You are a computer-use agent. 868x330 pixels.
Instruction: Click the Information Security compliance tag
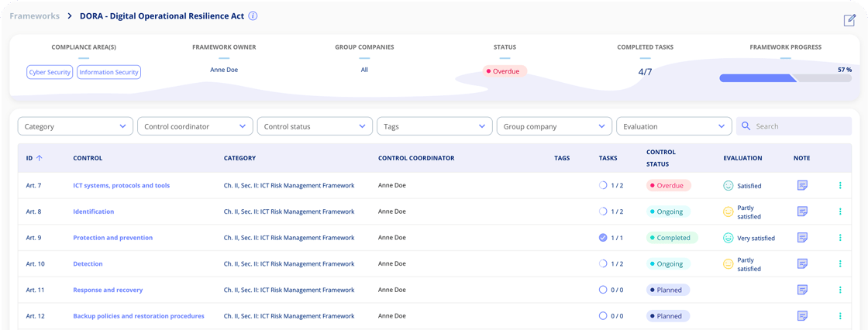[108, 72]
